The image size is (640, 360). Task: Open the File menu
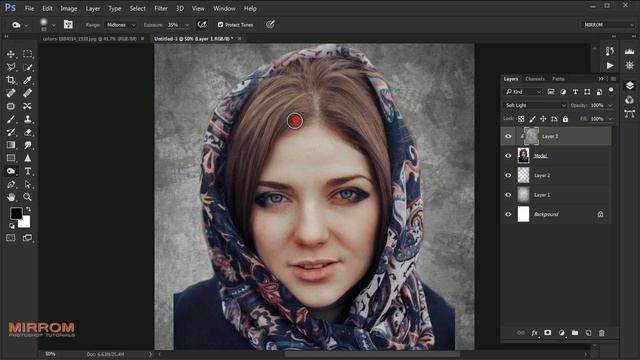pos(29,8)
